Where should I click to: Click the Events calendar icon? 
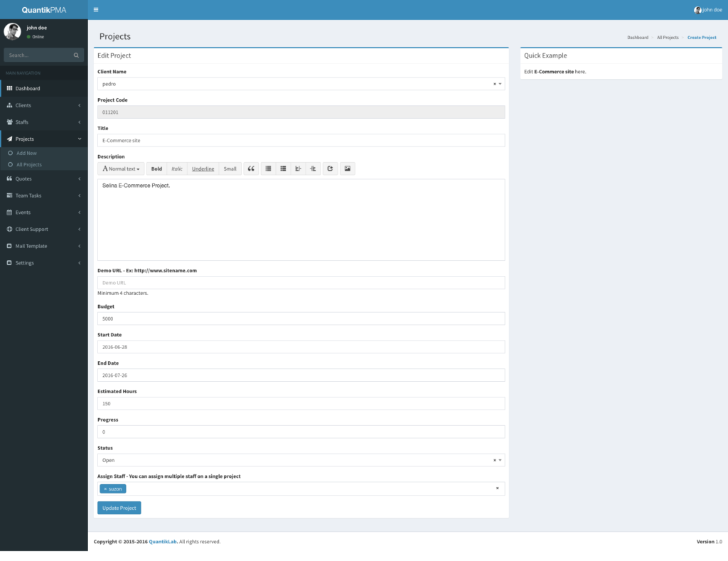(9, 212)
